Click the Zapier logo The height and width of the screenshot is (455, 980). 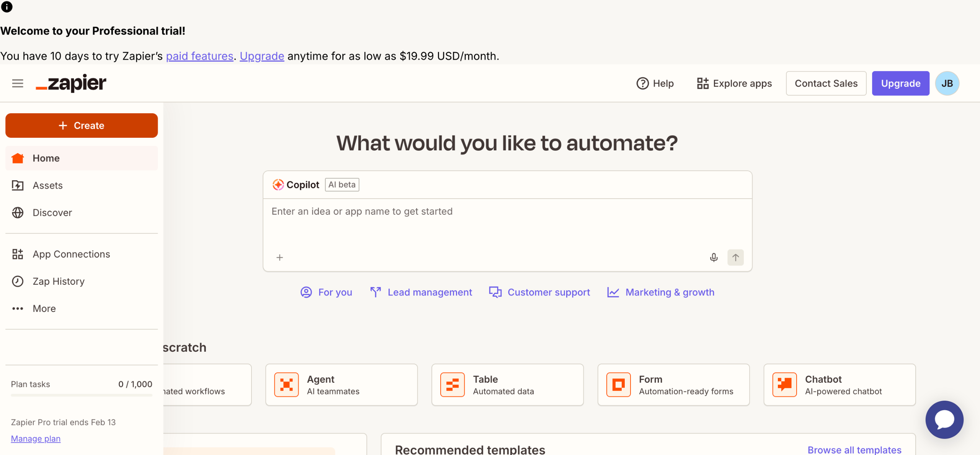(x=71, y=83)
